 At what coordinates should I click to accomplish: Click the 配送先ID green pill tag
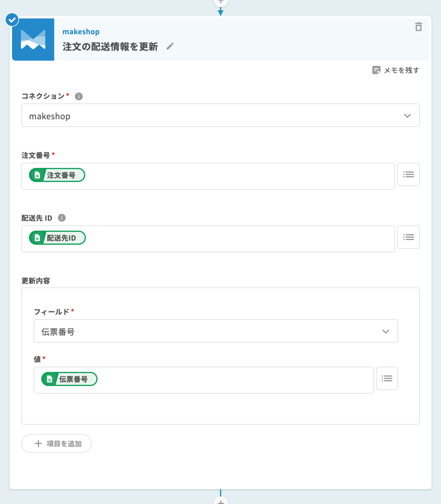(x=57, y=238)
